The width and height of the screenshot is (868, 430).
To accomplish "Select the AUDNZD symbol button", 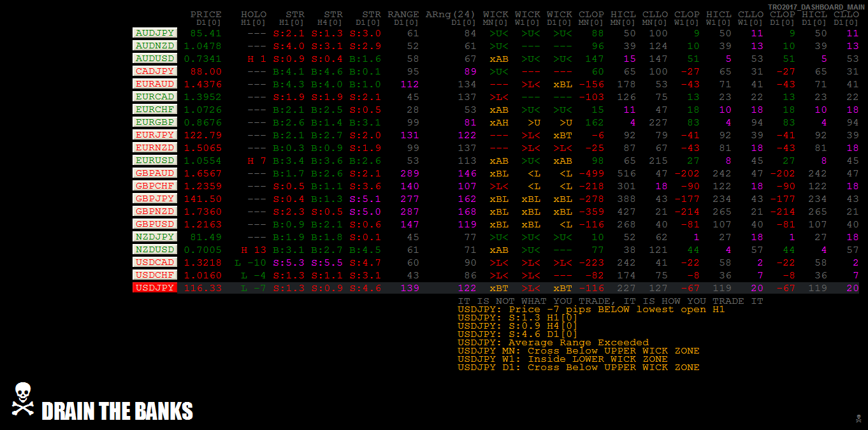I will click(155, 46).
